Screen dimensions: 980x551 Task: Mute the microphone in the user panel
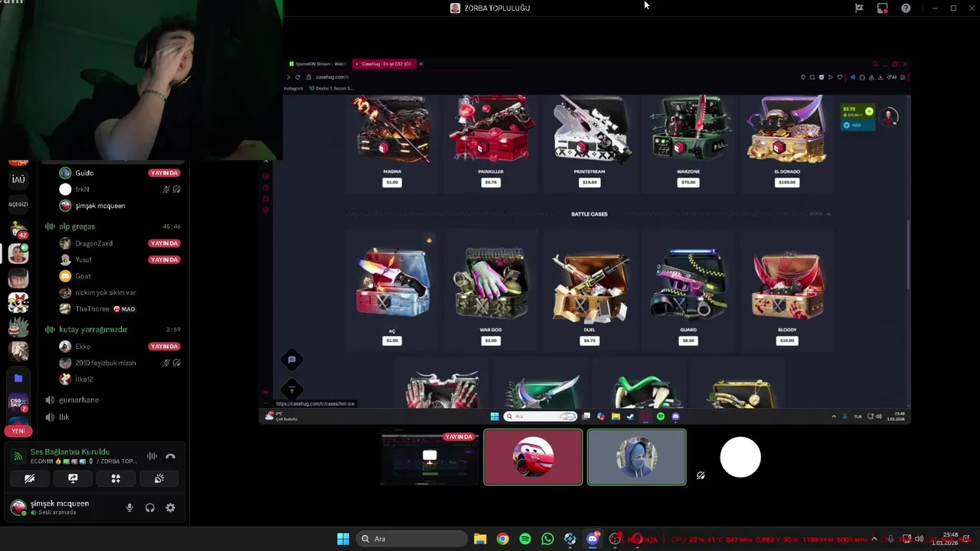click(x=129, y=507)
